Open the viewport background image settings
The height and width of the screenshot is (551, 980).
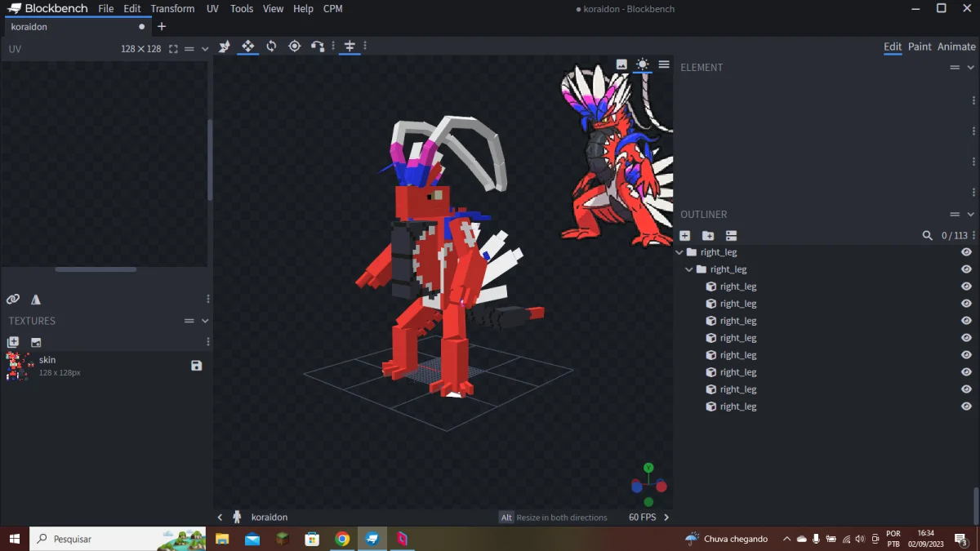point(621,64)
